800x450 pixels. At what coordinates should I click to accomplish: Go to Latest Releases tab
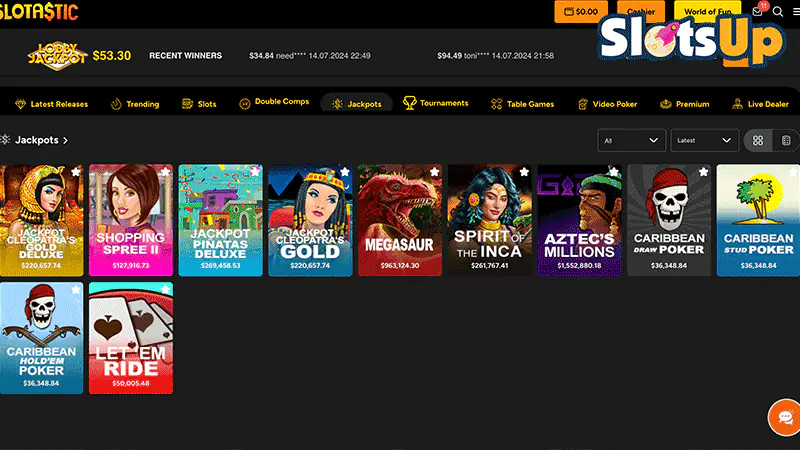coord(52,104)
